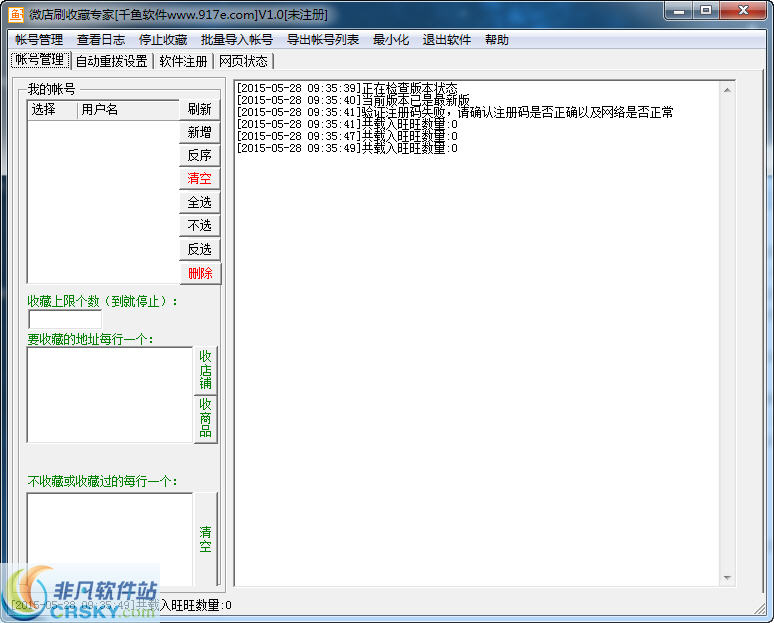Click inside the 要收藏的地址 text area
This screenshot has width=774, height=623.
point(110,395)
